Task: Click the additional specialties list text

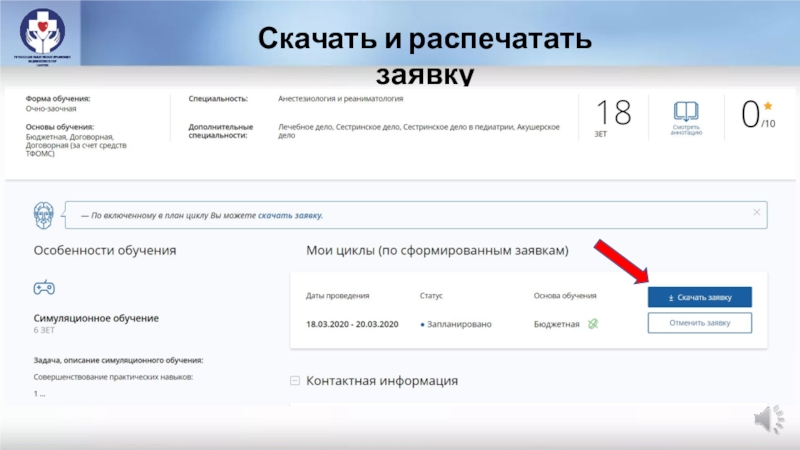Action: [418, 131]
